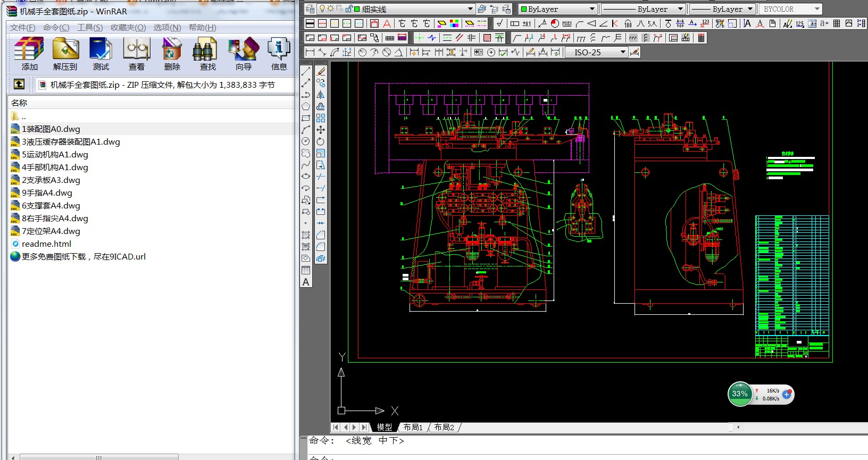The width and height of the screenshot is (868, 460).
Task: Toggle layer lock padlock icon
Action: coord(348,9)
